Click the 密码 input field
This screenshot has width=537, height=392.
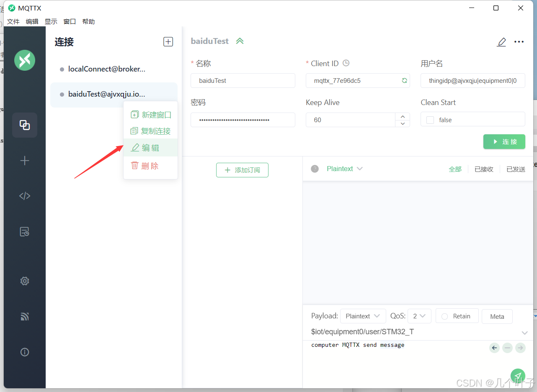pyautogui.click(x=243, y=120)
